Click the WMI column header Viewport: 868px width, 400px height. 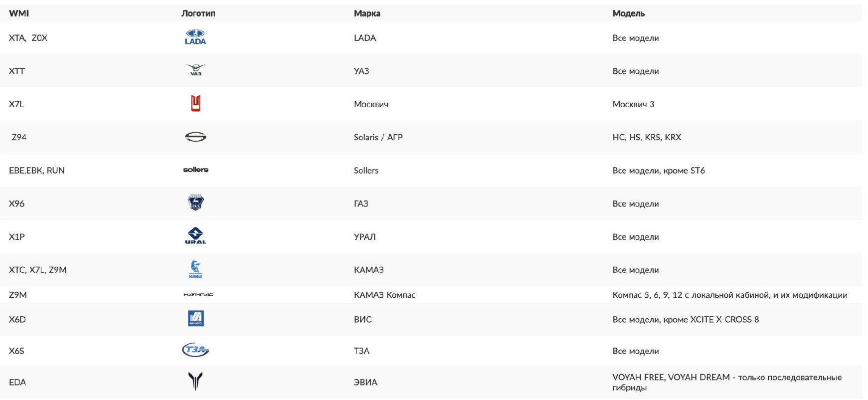[x=19, y=13]
